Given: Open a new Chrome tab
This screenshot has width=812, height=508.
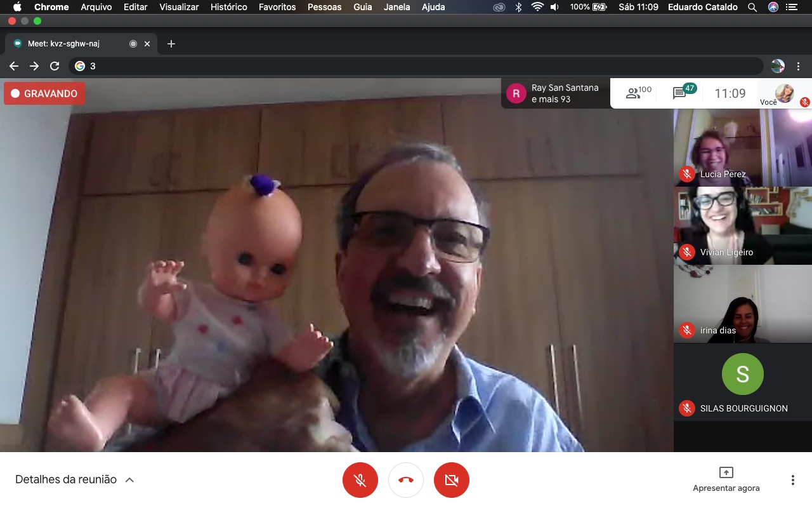Looking at the screenshot, I should coord(171,44).
